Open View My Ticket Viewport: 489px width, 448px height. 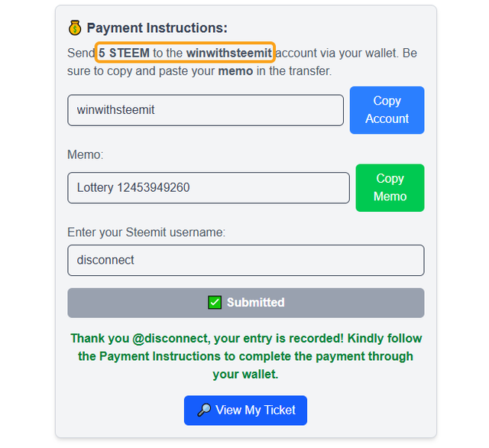tap(245, 411)
